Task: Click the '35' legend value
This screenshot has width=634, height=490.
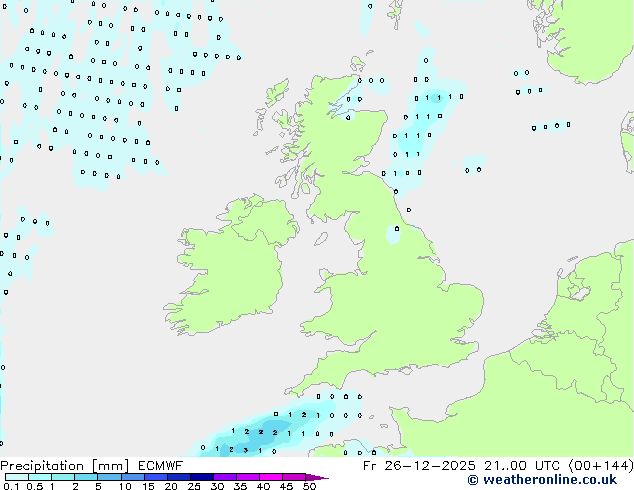Action: click(x=240, y=486)
